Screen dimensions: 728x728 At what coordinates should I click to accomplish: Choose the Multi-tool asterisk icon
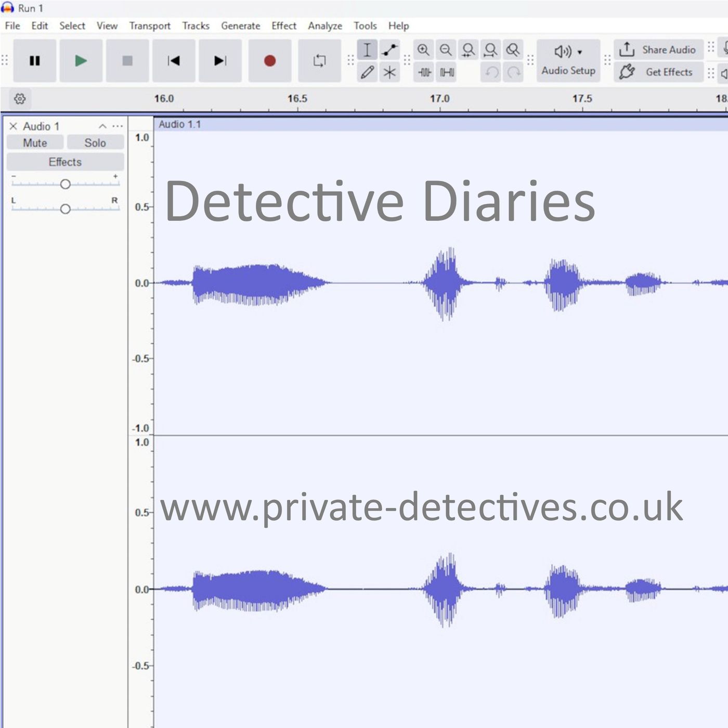tap(389, 72)
